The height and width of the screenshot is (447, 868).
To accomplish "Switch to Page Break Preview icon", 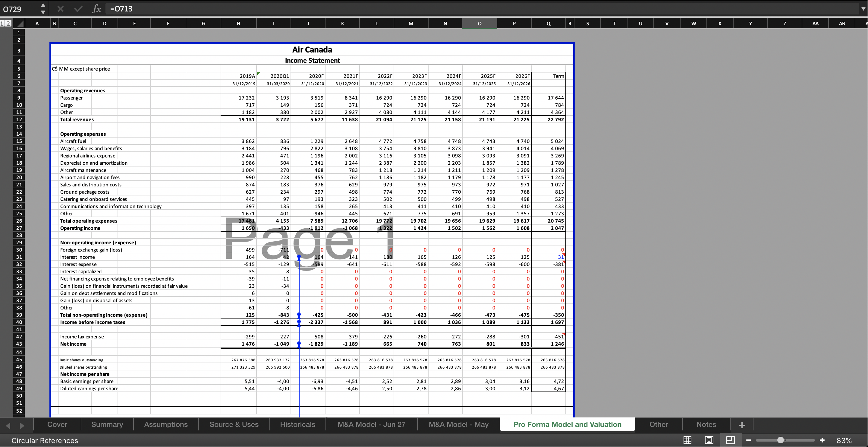I will (x=731, y=440).
